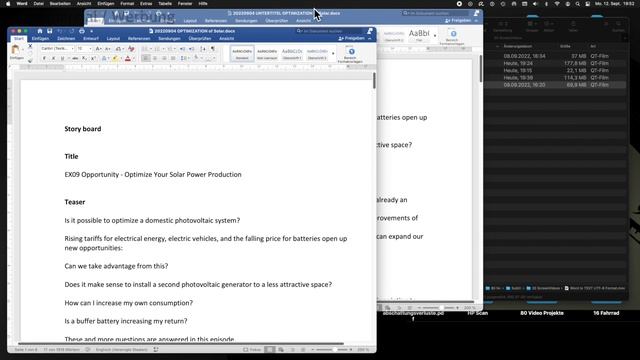640x360 pixels.
Task: Select the 177,8 MB file row in Finder
Action: [555, 63]
